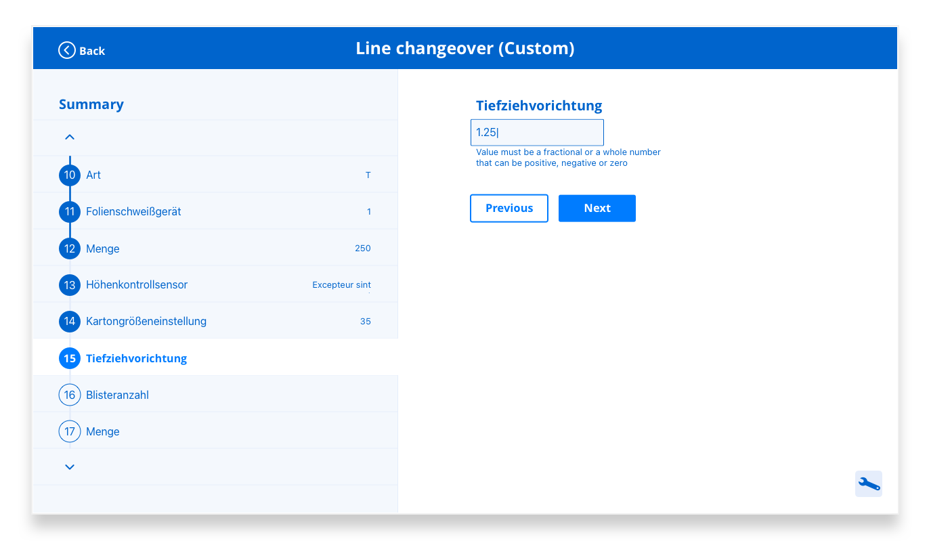929x560 pixels.
Task: Select Folienschweißgerät step in summary
Action: tap(133, 212)
